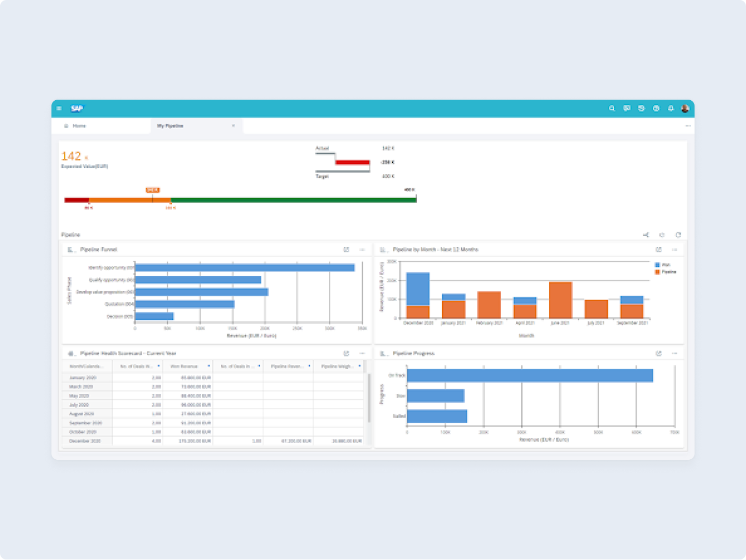Open Pipeline Revenue column header menu
746x560 pixels.
[x=309, y=367]
